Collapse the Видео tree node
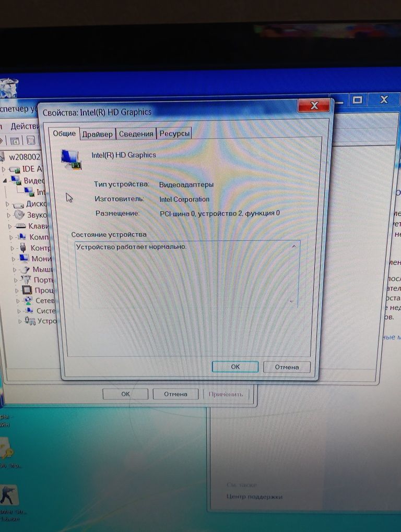This screenshot has width=401, height=532. pos(5,181)
